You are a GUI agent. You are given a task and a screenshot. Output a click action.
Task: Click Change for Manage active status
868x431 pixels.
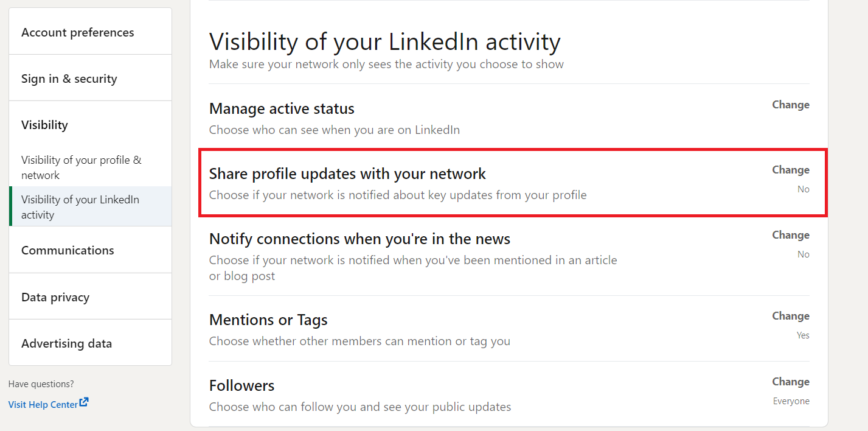pos(791,105)
